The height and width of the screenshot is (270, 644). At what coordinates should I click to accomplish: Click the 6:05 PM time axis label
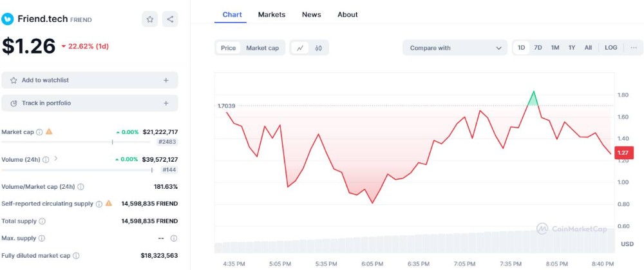click(372, 264)
